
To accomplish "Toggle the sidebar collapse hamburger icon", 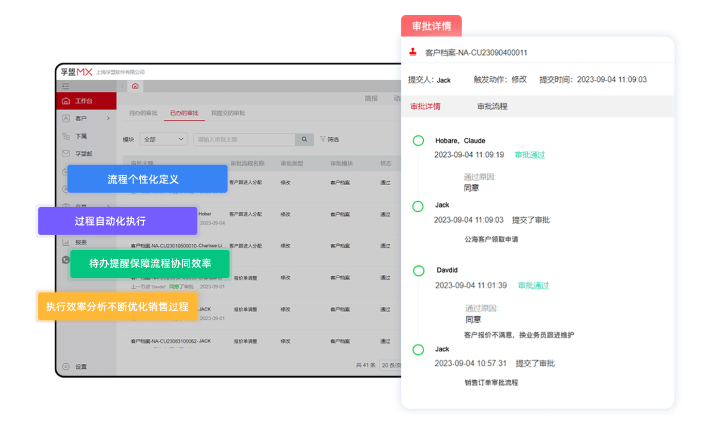I will click(x=66, y=87).
